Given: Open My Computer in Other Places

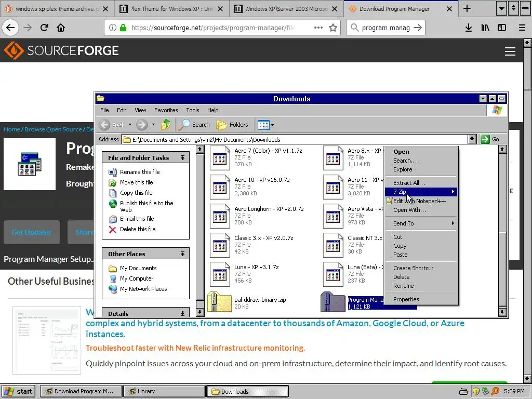Looking at the screenshot, I should coord(137,278).
